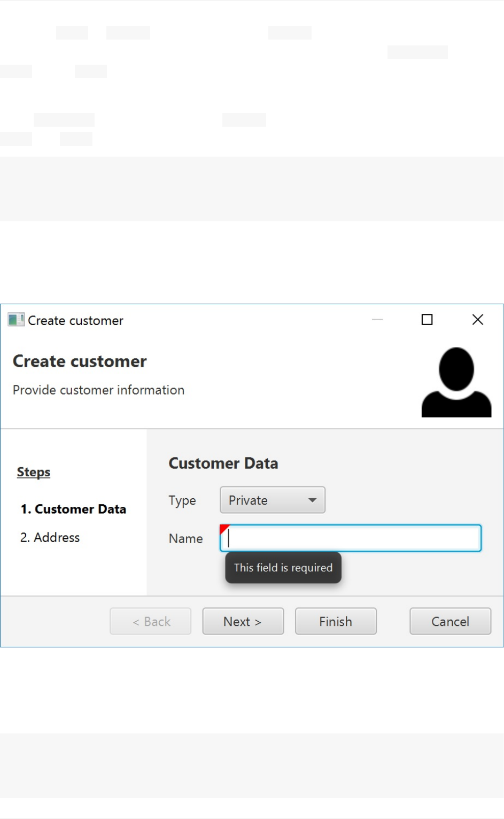Image resolution: width=504 pixels, height=819 pixels.
Task: Focus the Name text input field
Action: 353,538
